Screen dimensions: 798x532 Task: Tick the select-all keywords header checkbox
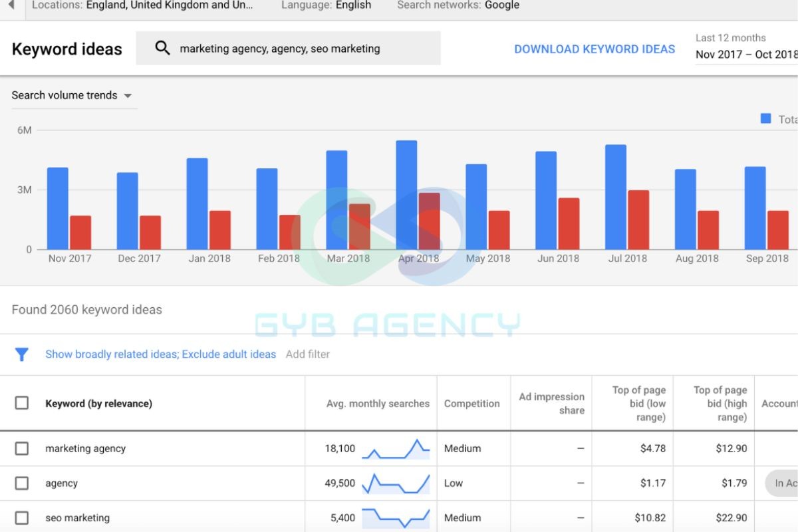[x=22, y=403]
